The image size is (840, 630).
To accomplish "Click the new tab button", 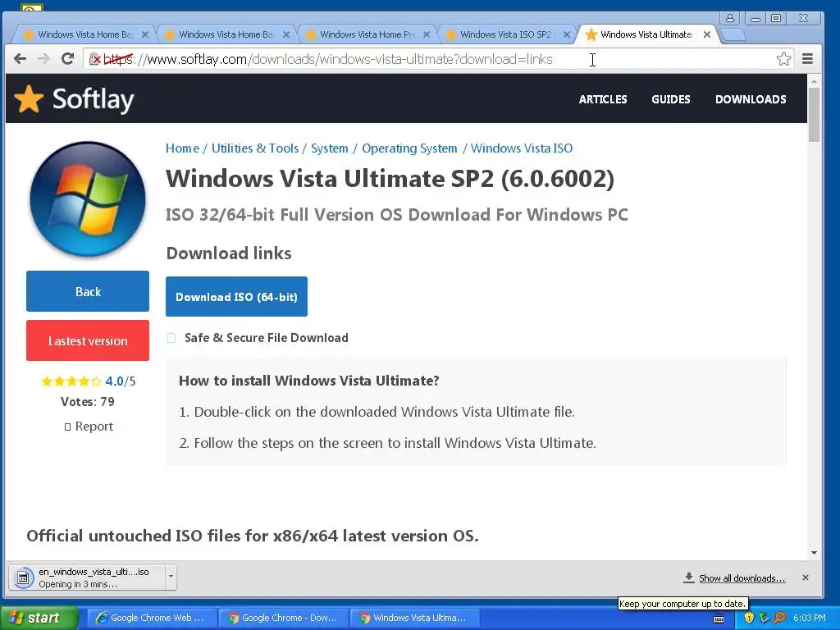I will (x=733, y=35).
